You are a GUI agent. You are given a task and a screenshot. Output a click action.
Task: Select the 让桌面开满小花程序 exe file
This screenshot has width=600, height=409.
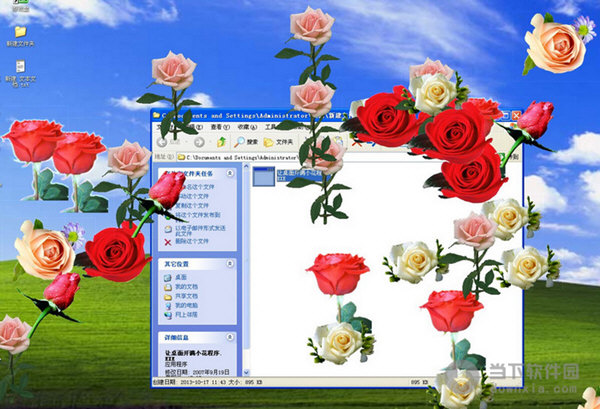coord(287,176)
